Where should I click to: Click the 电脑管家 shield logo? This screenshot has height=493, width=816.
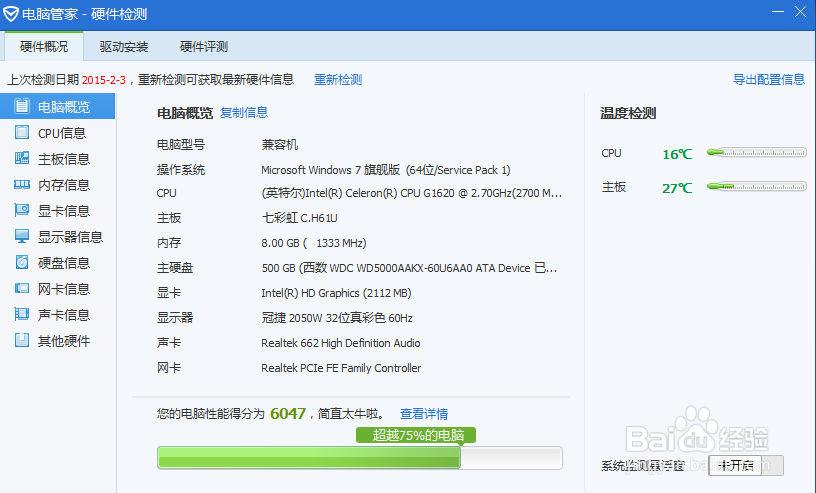point(10,14)
